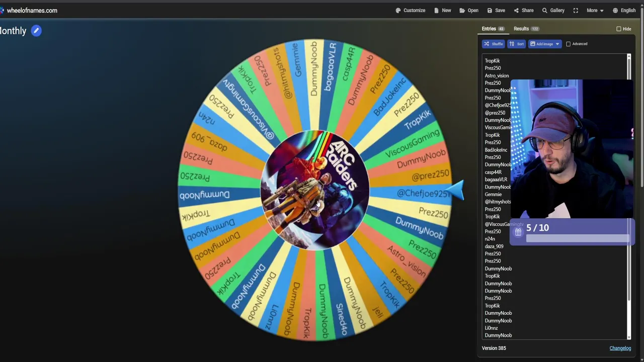Click daza_909 in the entries list
Screen dimensions: 644x362
pyautogui.click(x=494, y=246)
